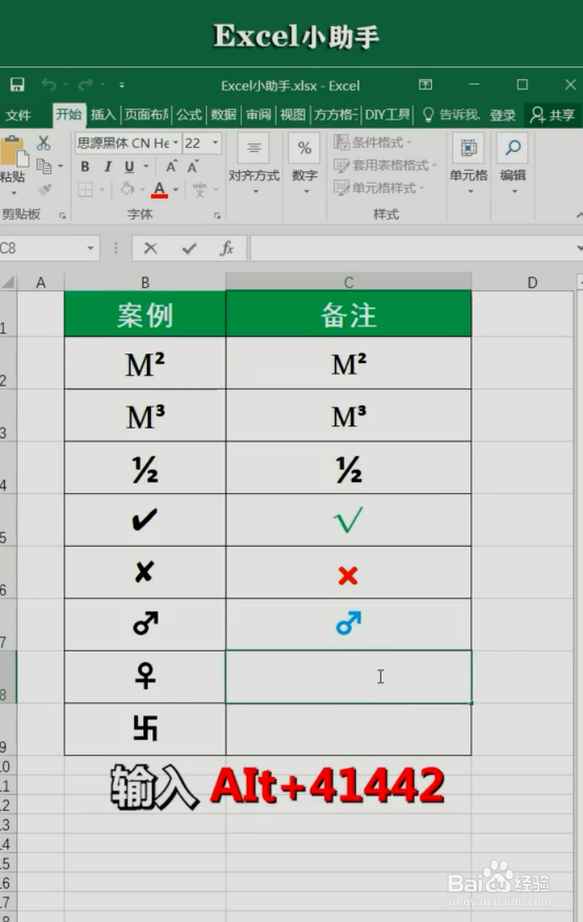Open the 编辑 editing magnifier menu
The height and width of the screenshot is (922, 583).
(513, 165)
